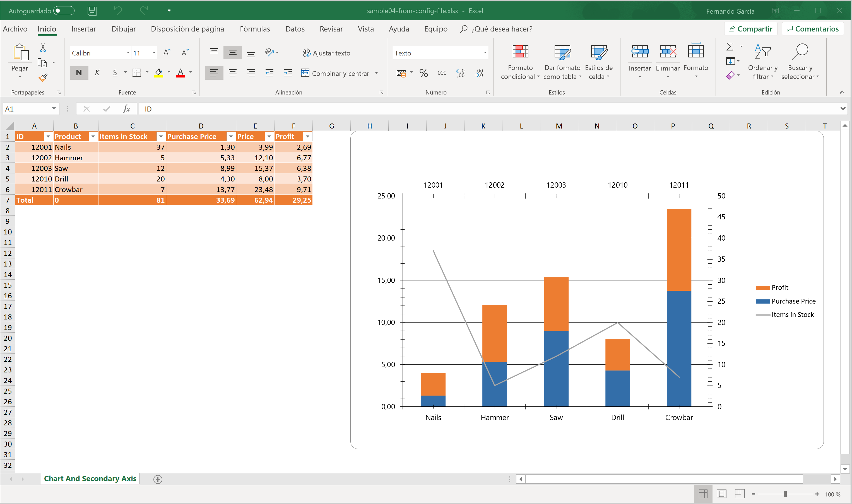Open the Calibri font name dropdown
This screenshot has height=504, width=852.
click(x=128, y=53)
